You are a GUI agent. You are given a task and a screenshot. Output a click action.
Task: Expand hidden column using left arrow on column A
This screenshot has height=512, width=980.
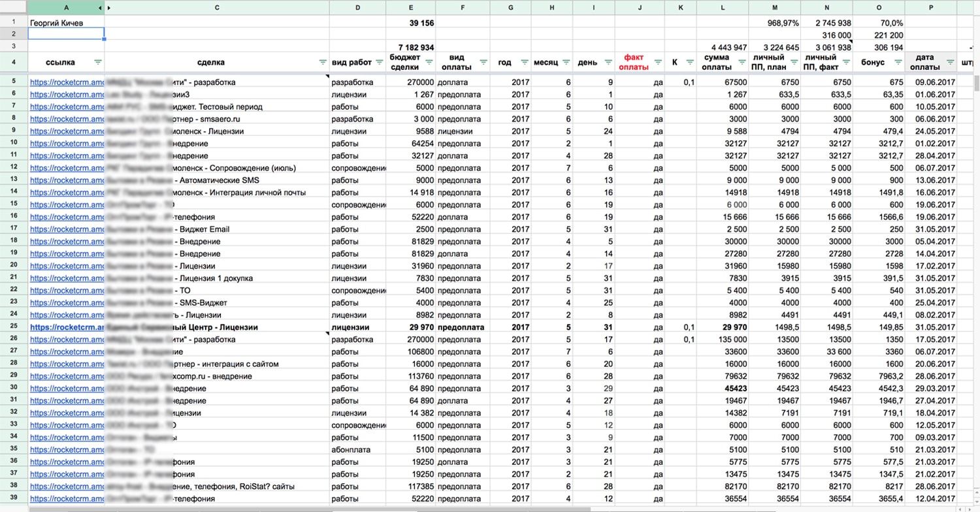[x=100, y=8]
